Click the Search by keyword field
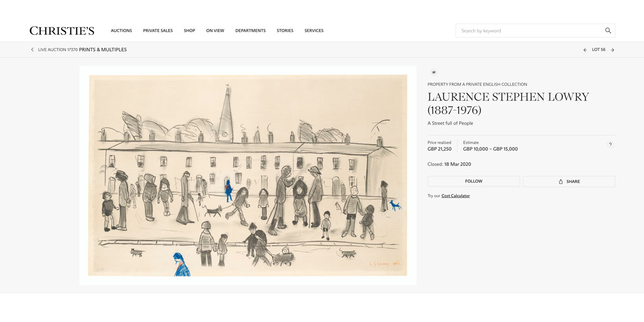The image size is (644, 322). (x=535, y=31)
